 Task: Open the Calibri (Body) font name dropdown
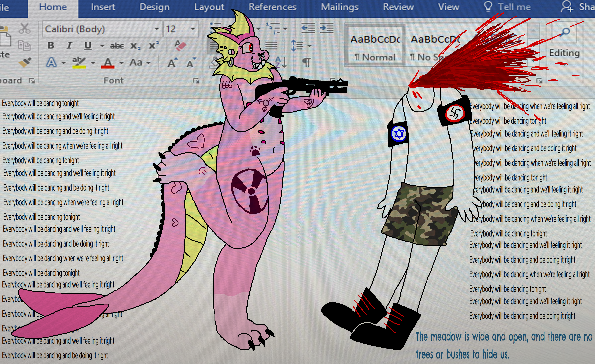(x=157, y=29)
